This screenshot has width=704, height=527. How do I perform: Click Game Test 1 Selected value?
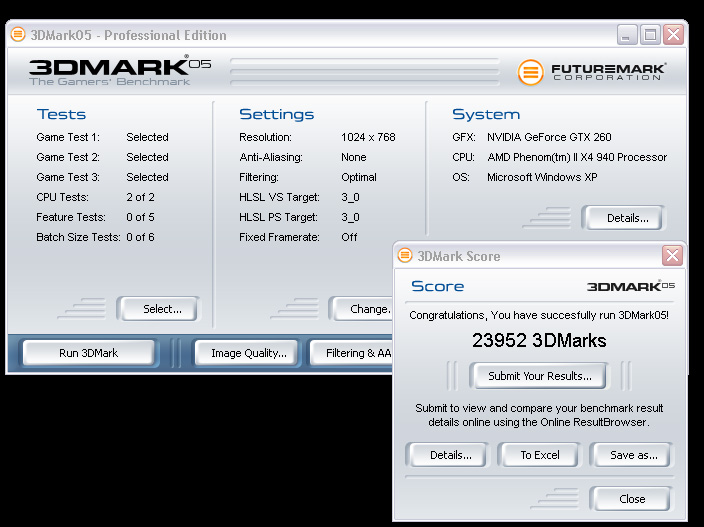(147, 137)
